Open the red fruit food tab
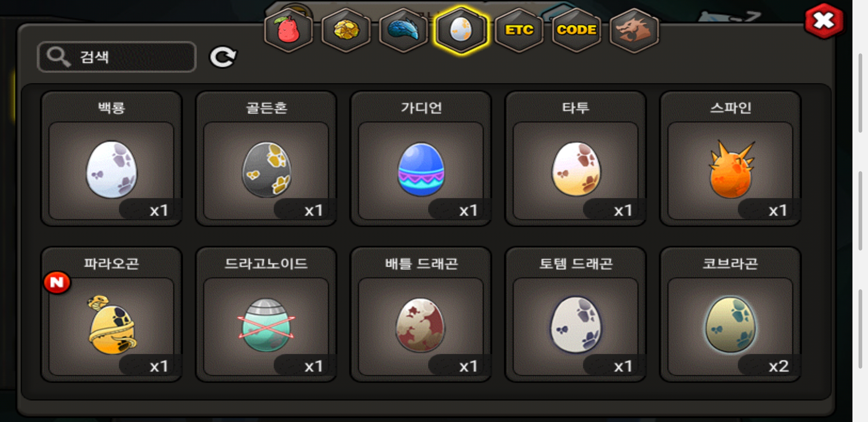The width and height of the screenshot is (868, 422). (288, 30)
